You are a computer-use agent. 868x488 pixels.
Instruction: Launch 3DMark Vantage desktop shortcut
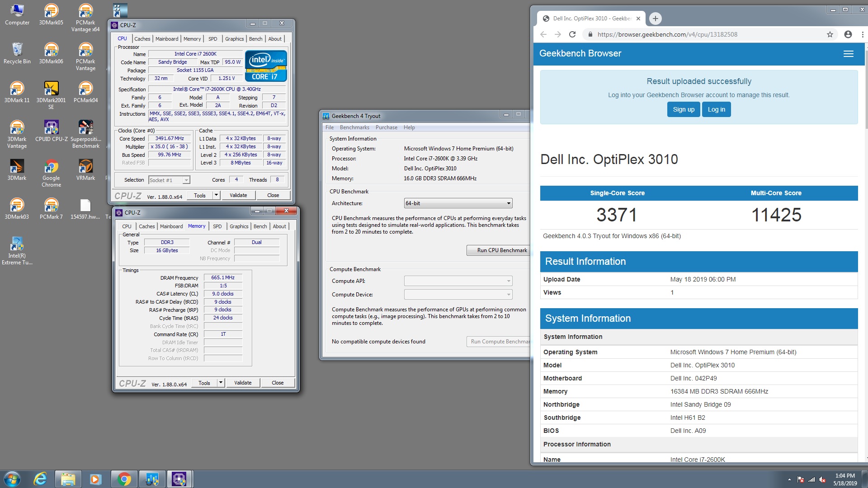click(x=17, y=134)
